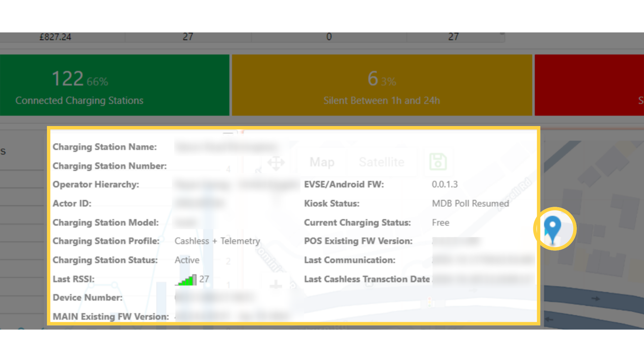Click the Free current charging status value
Screen dimensions: 644x362
[x=440, y=223]
